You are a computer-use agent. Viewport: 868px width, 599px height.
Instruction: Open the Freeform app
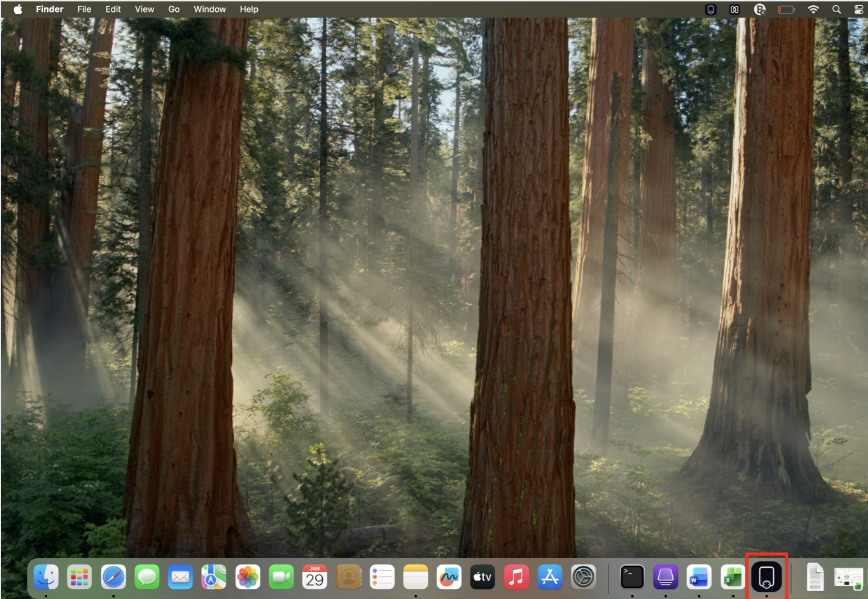pyautogui.click(x=449, y=577)
